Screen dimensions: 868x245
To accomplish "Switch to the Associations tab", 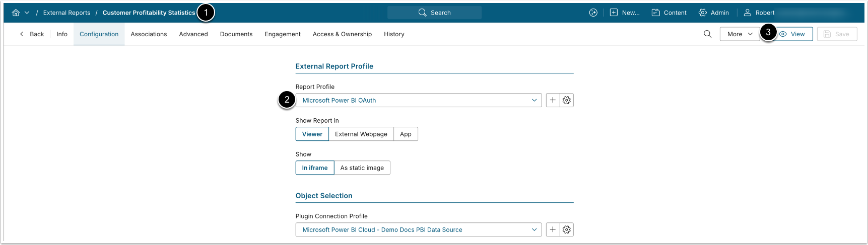I will point(149,34).
